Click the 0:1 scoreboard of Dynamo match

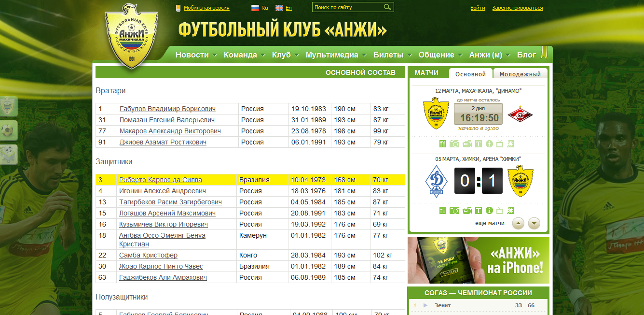[479, 181]
